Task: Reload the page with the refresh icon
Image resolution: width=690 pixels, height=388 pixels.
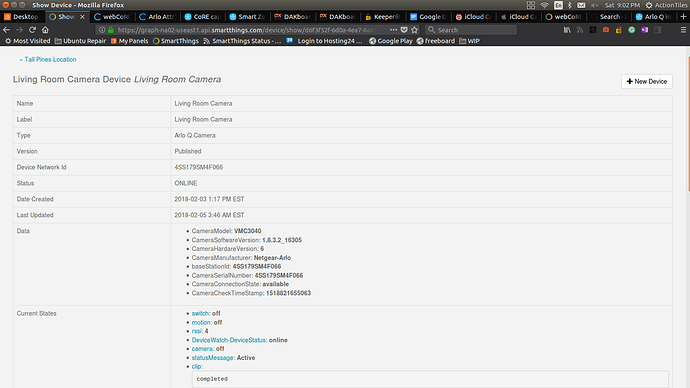Action: (32, 30)
